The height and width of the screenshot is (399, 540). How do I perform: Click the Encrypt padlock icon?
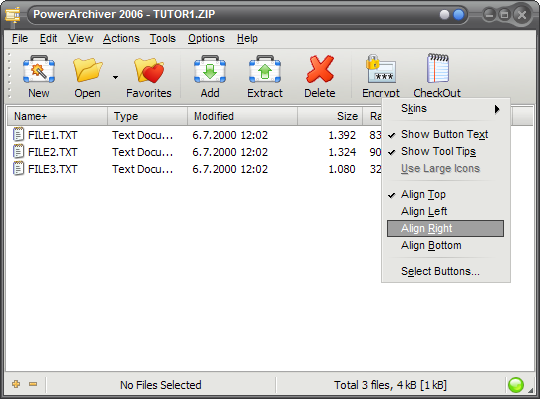[381, 69]
